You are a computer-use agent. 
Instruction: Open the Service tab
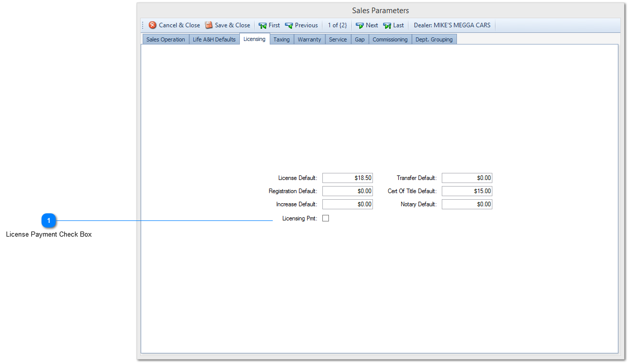coord(338,39)
